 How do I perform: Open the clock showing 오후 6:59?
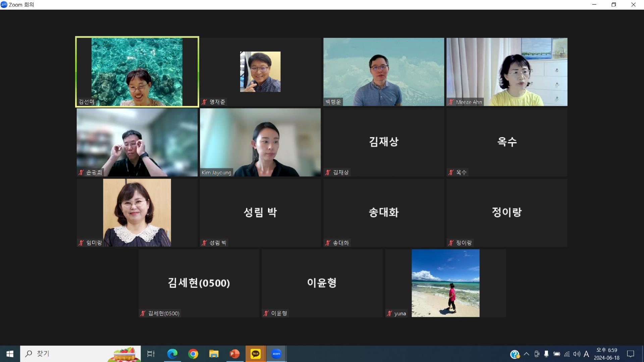tap(606, 354)
